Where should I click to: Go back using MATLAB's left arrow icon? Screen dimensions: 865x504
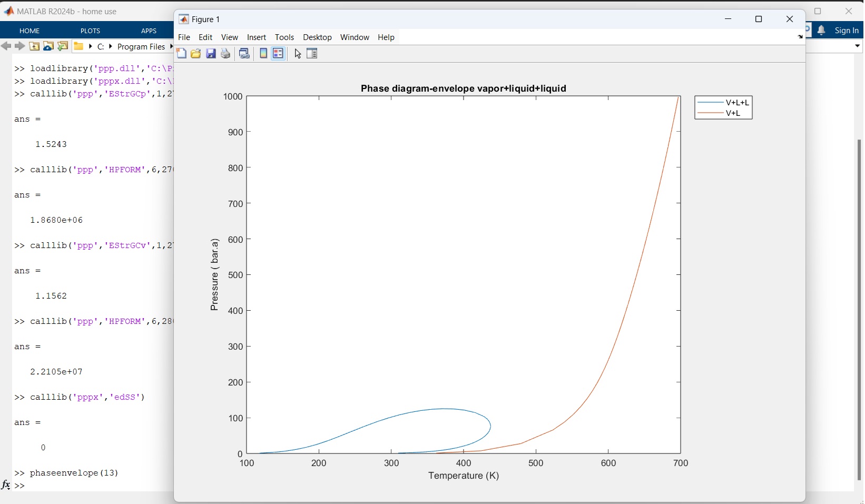(x=6, y=46)
